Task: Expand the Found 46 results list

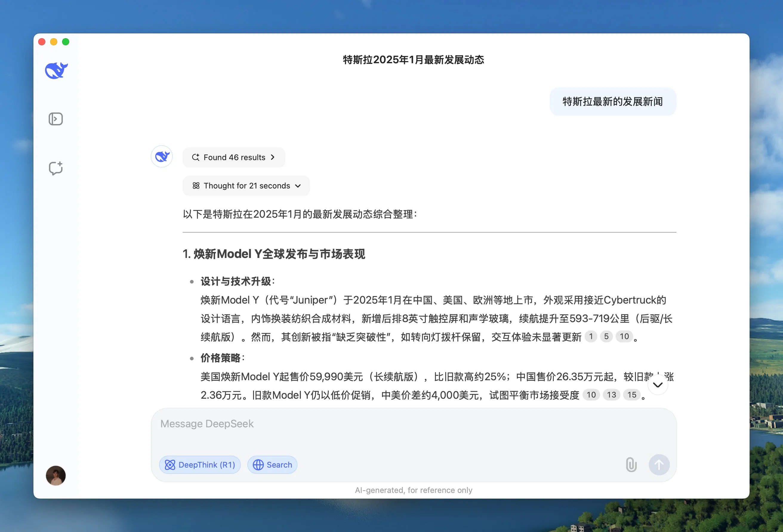Action: click(234, 157)
